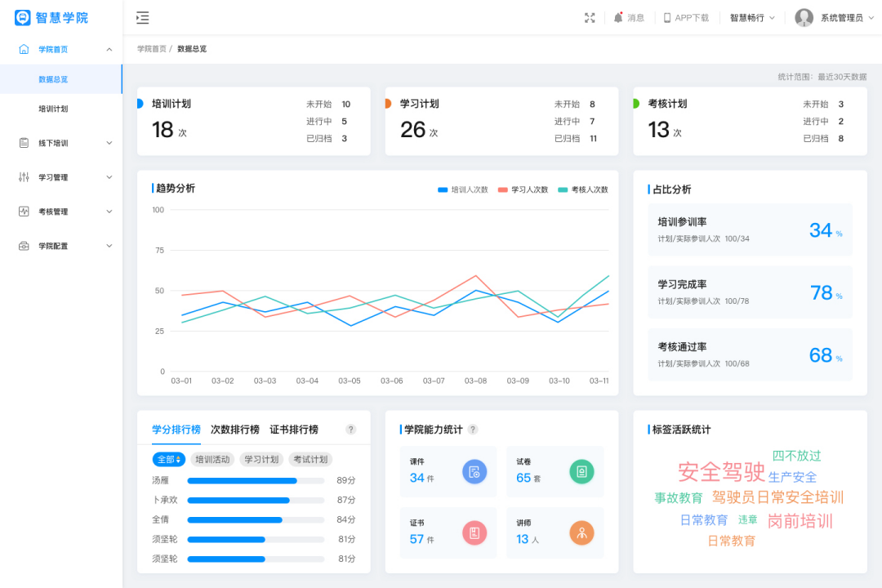Collapse the sidebar with the menu fold icon

click(x=143, y=18)
